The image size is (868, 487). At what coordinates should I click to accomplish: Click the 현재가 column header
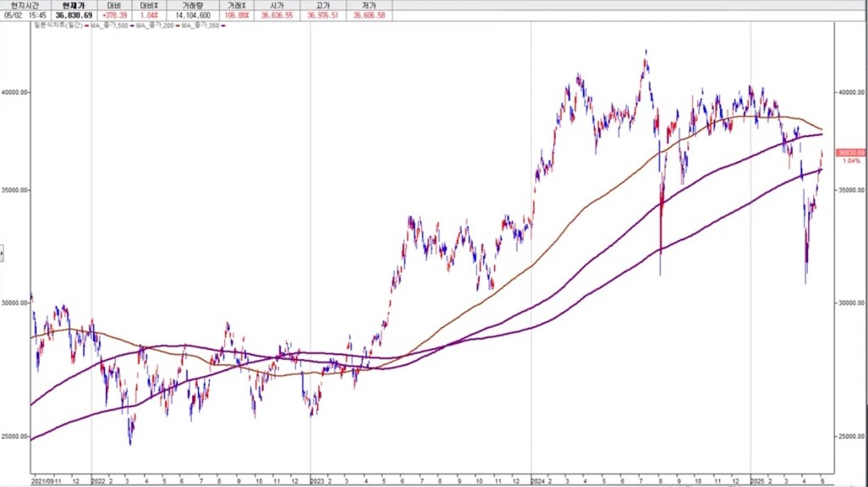[x=74, y=5]
